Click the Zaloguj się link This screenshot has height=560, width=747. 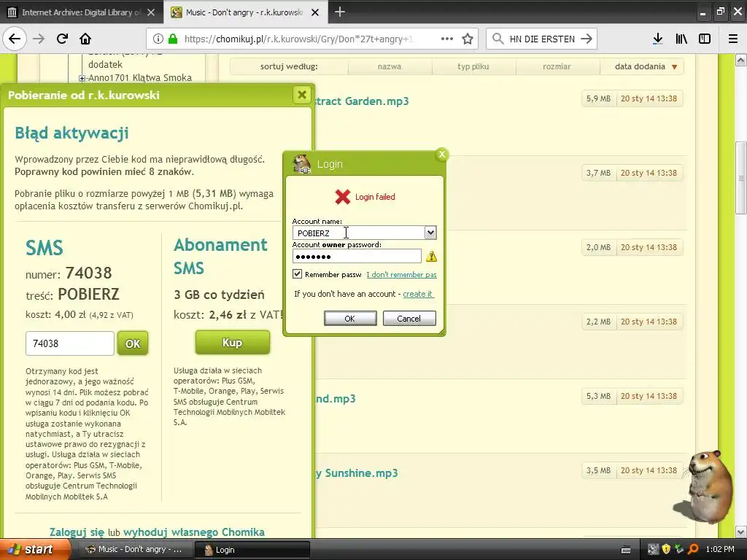click(77, 532)
